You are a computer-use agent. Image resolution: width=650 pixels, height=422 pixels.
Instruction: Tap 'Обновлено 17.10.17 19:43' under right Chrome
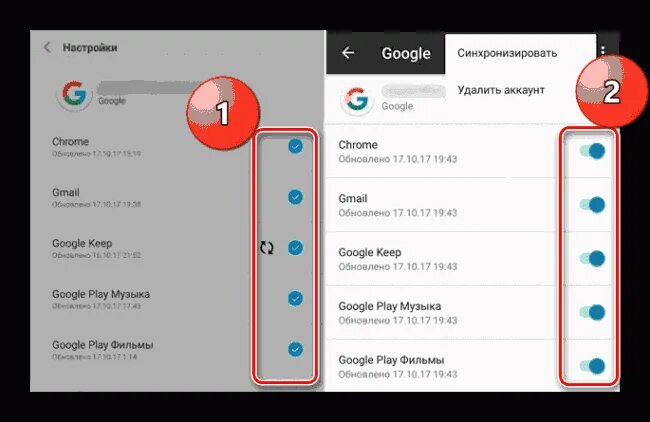398,159
